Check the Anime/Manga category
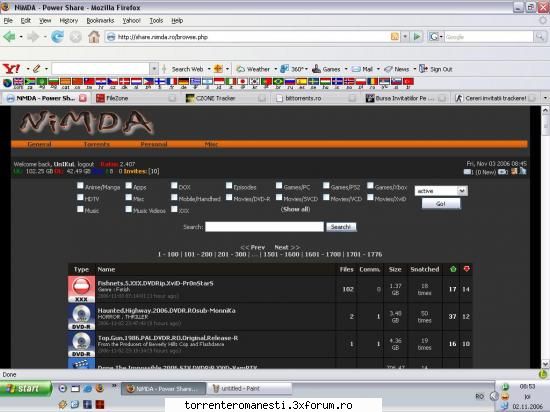 pyautogui.click(x=80, y=185)
